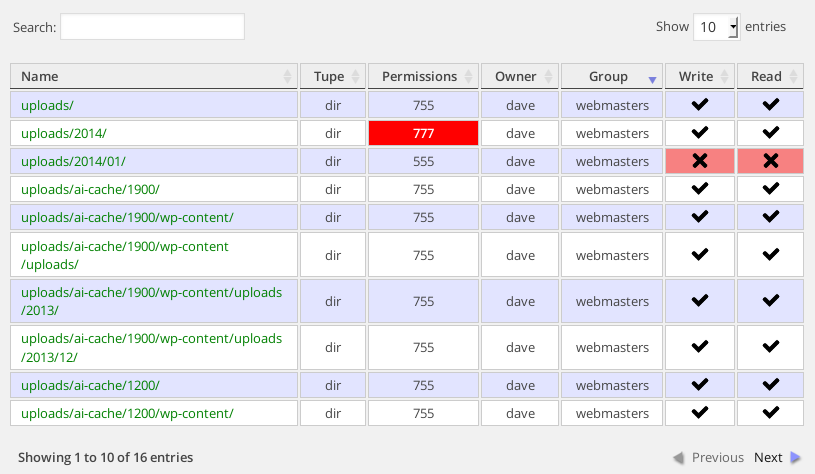Viewport: 815px width, 474px height.
Task: Click Read checkmark for uploads/2013/12/ row
Action: (770, 347)
